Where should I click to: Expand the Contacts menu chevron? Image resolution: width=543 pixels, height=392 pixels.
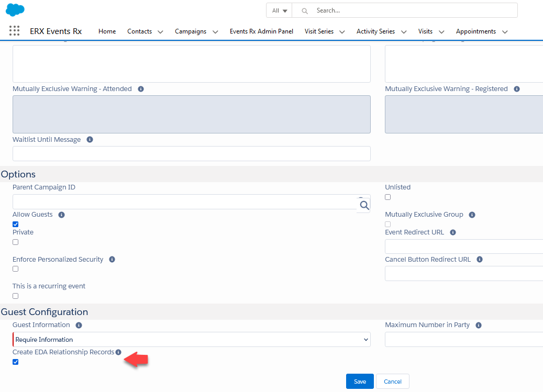click(160, 32)
